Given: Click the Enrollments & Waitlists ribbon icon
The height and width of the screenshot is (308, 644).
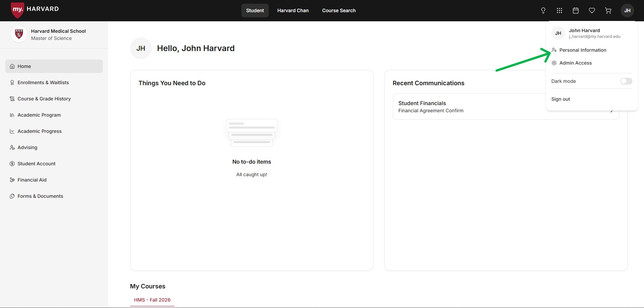Looking at the screenshot, I should (12, 82).
